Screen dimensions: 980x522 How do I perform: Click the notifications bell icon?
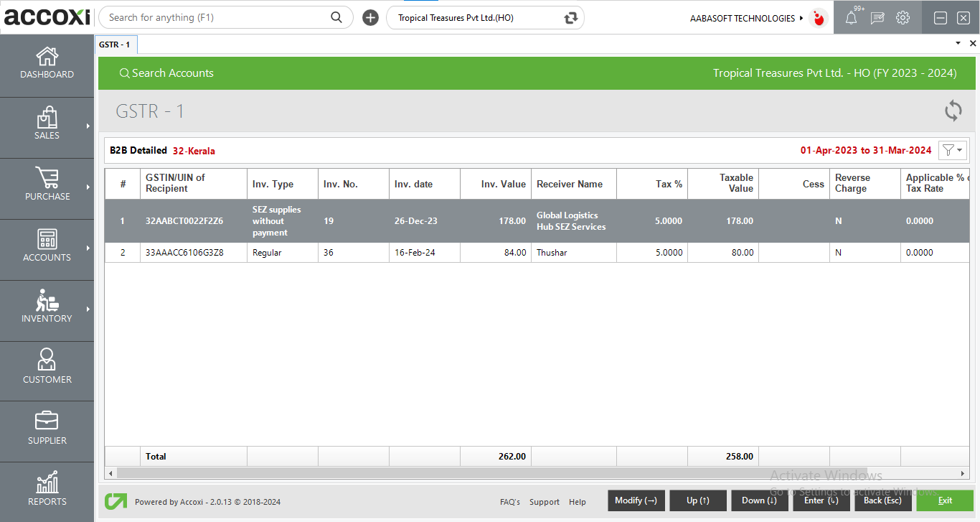point(851,19)
